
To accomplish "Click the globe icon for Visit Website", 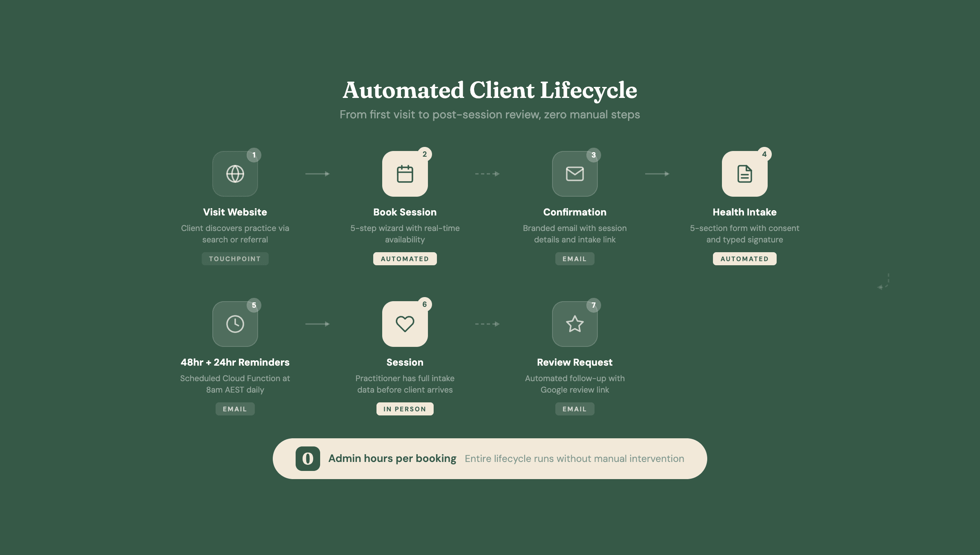I will click(235, 174).
